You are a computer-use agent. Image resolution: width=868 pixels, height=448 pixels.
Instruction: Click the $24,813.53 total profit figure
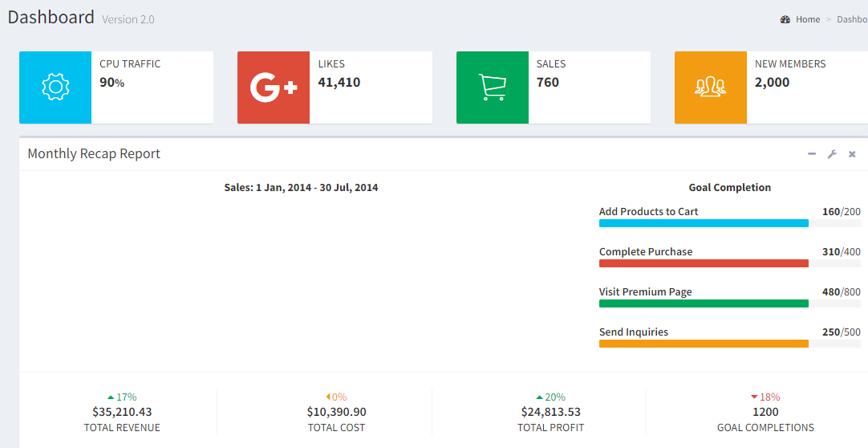click(x=550, y=412)
